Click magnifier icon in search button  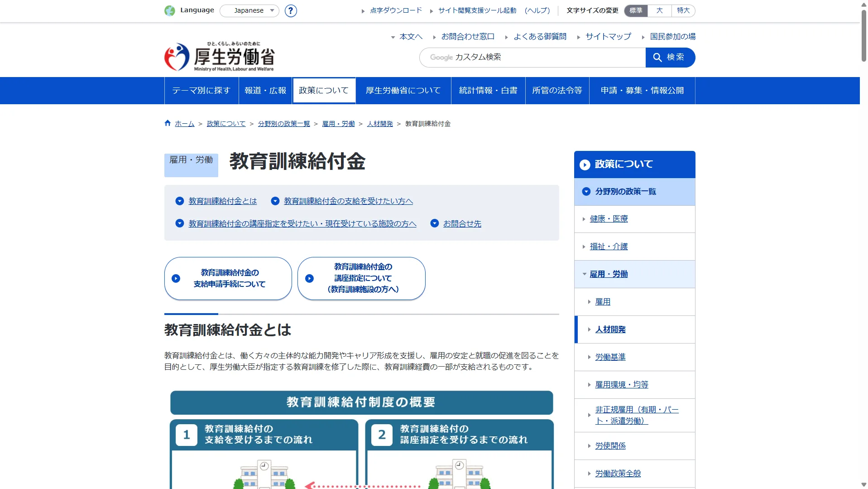point(657,57)
